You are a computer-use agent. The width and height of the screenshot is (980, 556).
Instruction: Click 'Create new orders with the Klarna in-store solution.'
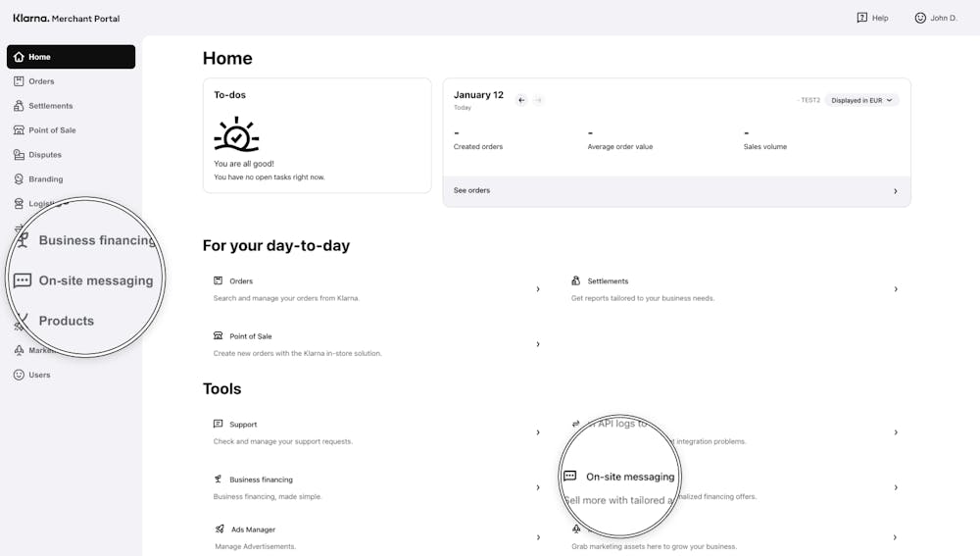[298, 353]
